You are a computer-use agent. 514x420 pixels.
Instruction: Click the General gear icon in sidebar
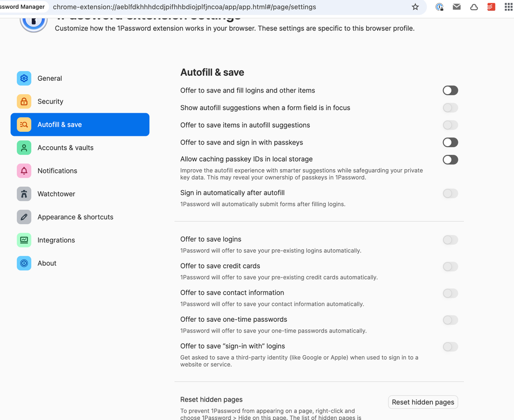point(24,78)
